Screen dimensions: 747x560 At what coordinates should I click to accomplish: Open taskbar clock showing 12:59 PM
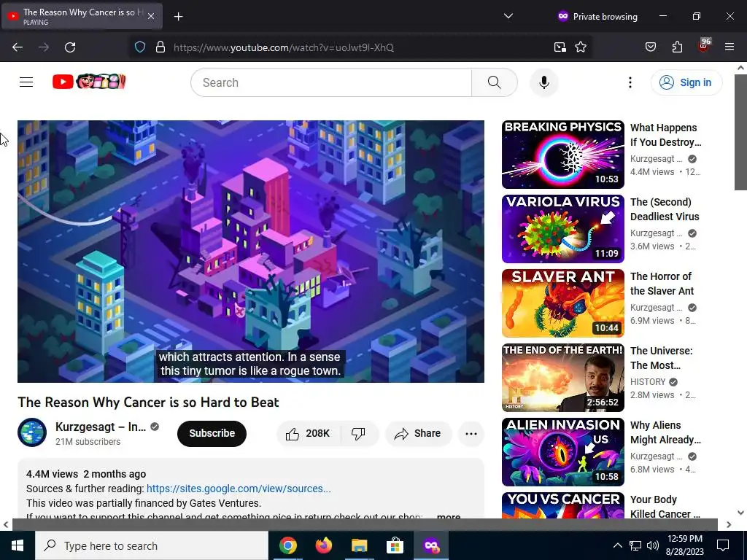point(685,545)
